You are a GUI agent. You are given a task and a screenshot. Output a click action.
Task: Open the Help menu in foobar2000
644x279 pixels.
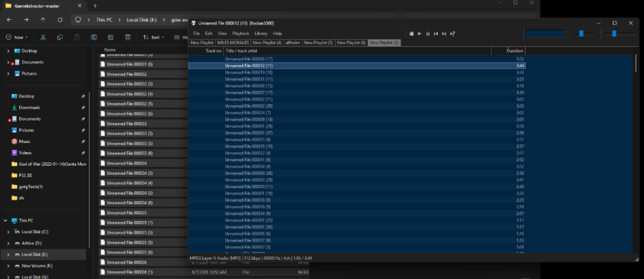click(x=277, y=34)
